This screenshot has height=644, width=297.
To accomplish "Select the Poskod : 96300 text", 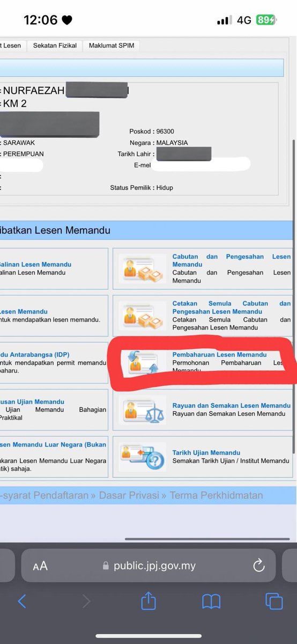I will click(152, 131).
